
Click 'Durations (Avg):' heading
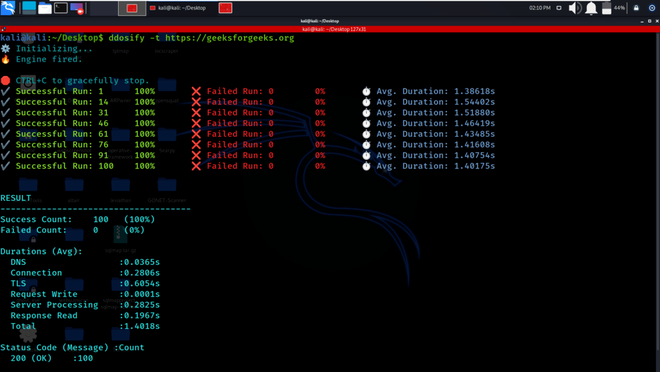pos(41,251)
